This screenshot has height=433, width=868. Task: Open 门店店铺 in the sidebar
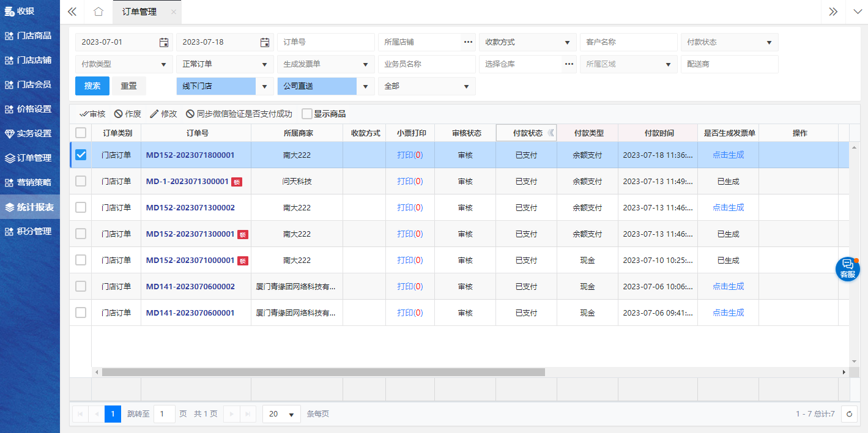(30, 60)
